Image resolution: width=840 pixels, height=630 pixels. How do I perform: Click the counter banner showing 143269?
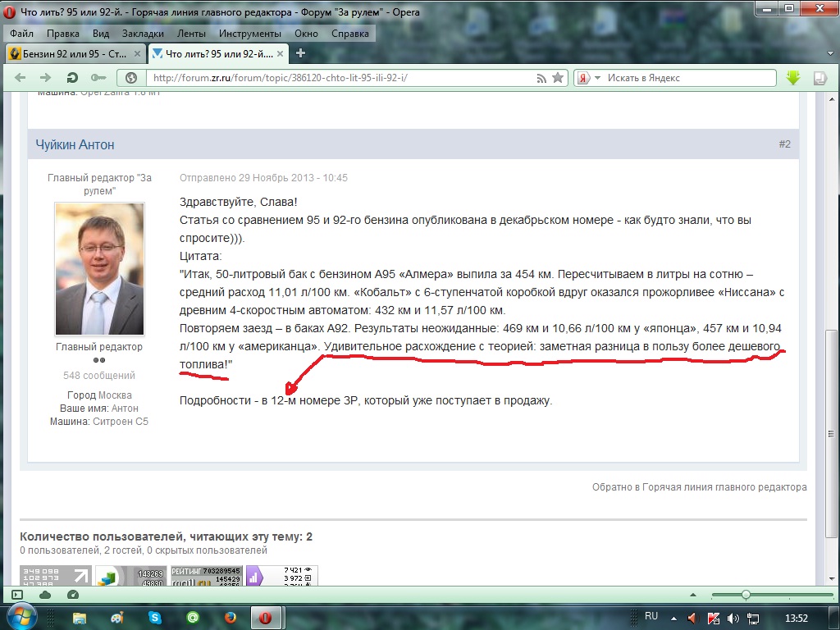(x=130, y=575)
